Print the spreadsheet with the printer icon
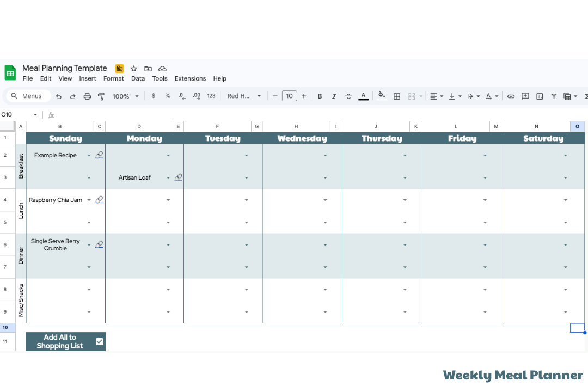This screenshot has width=588, height=392. click(x=87, y=96)
